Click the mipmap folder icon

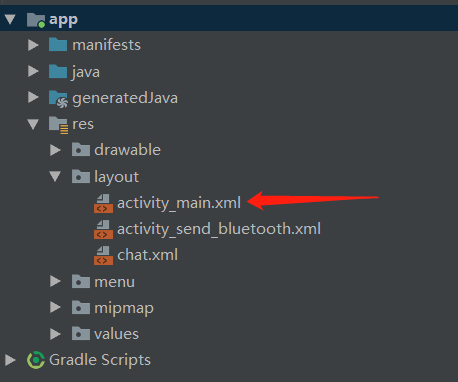(81, 307)
